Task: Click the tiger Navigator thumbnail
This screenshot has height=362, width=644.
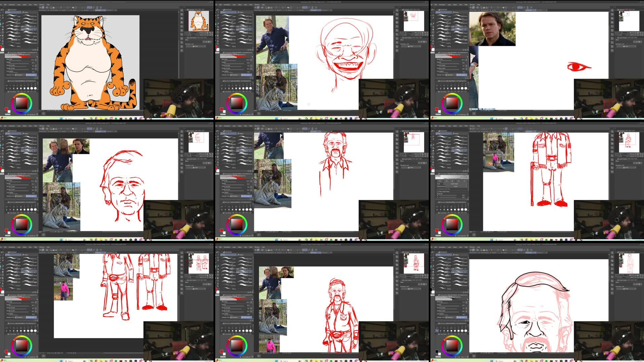Action: pos(199,21)
